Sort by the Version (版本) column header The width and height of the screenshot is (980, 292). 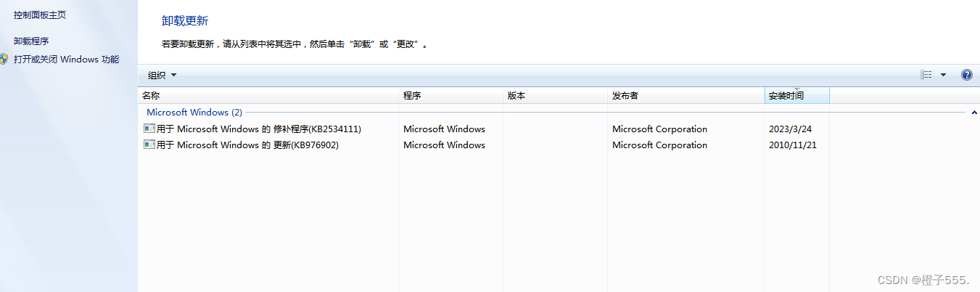pos(556,96)
